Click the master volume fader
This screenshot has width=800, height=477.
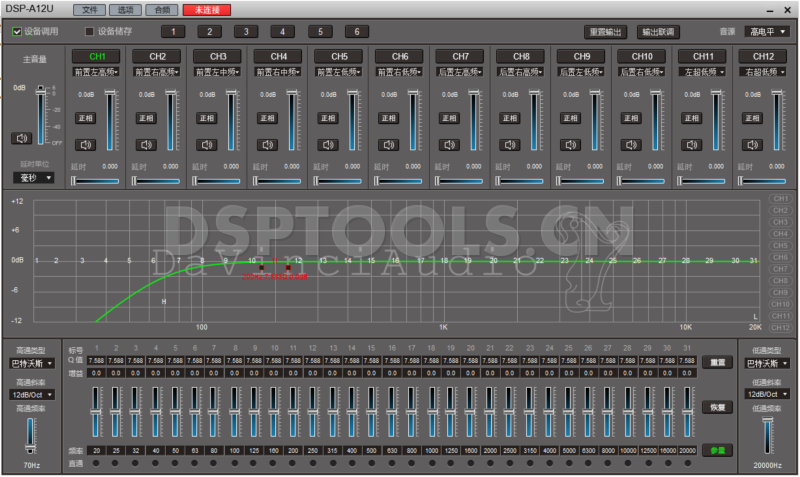pyautogui.click(x=41, y=115)
